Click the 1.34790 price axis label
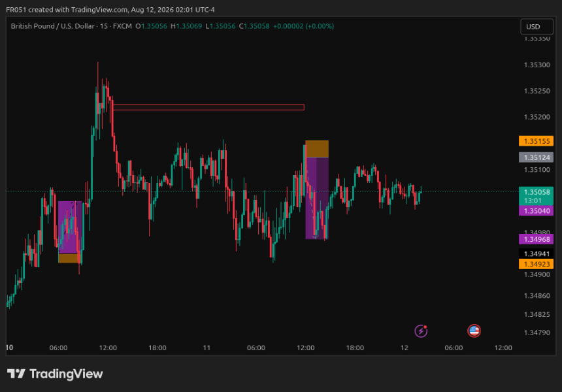 [537, 333]
